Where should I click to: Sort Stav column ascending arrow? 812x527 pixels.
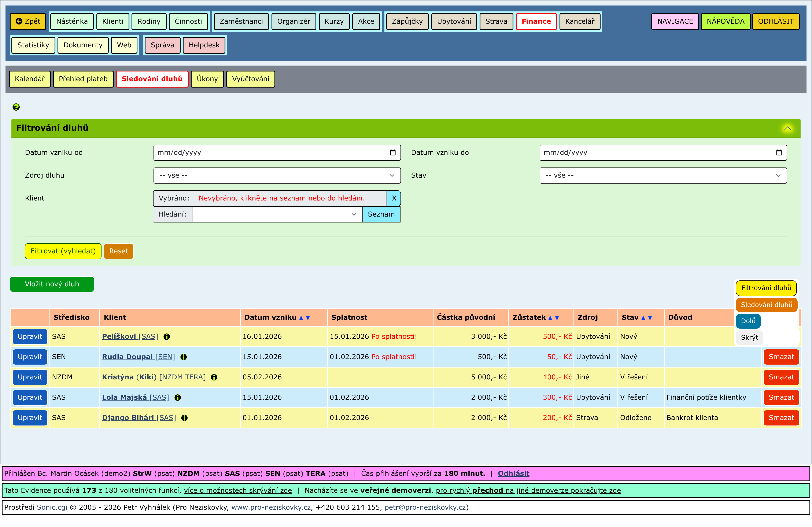pos(643,318)
